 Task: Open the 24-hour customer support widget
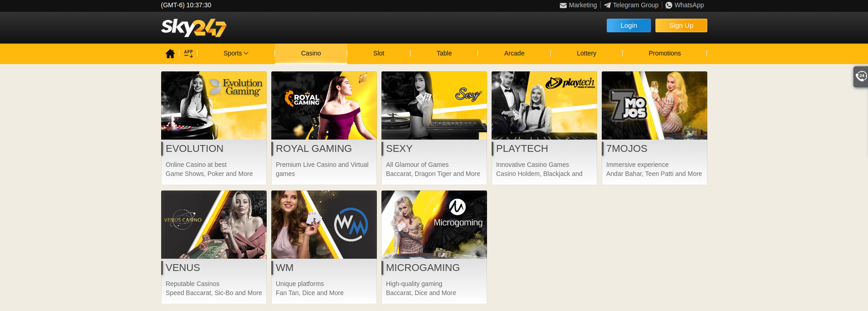tap(861, 76)
